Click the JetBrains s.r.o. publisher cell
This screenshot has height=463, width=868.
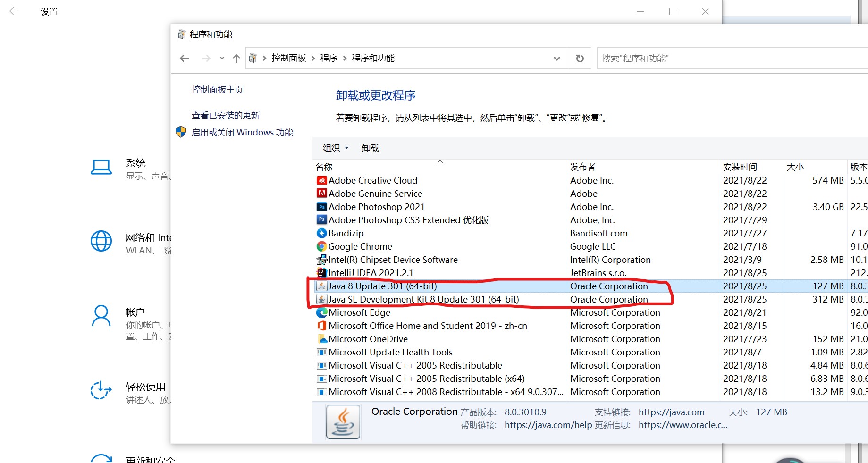pos(598,273)
